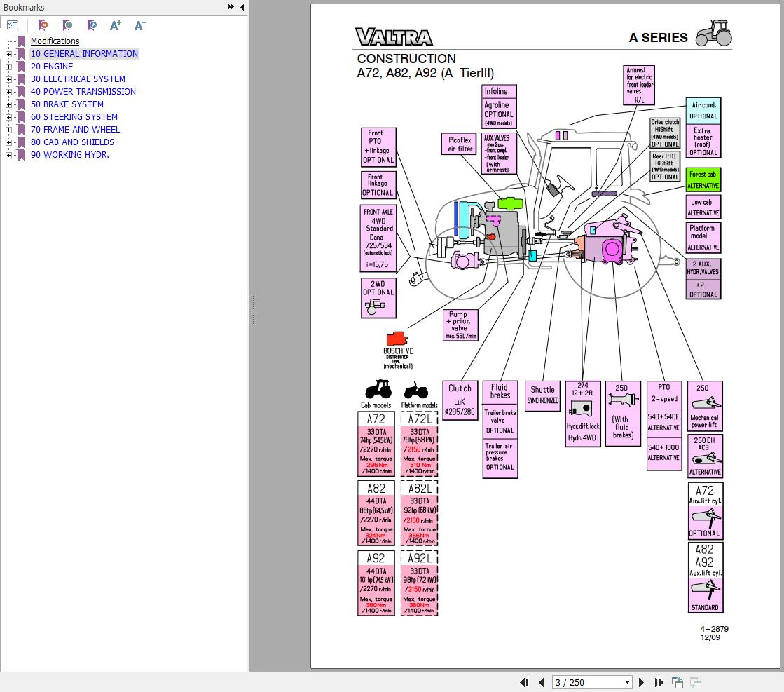The image size is (784, 692).
Task: Click the green Forest cab ALTERNATIVE box
Action: (x=703, y=179)
